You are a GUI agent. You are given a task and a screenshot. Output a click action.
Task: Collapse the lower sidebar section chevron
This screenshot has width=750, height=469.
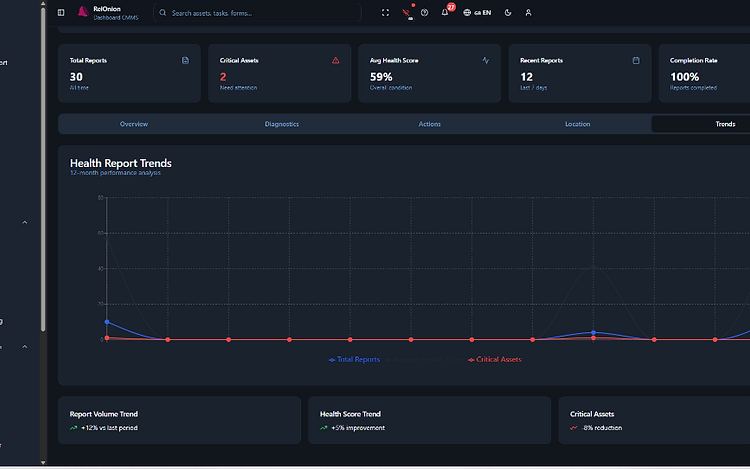pos(25,347)
